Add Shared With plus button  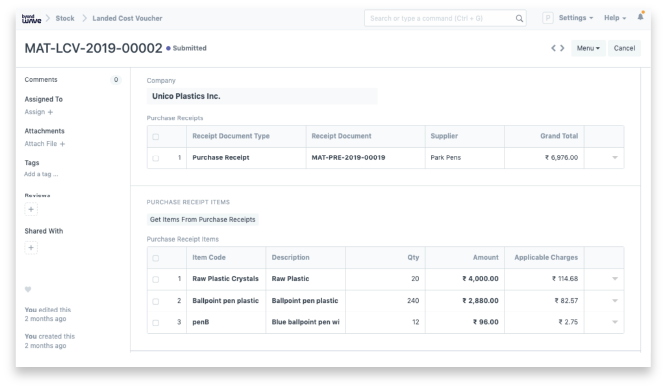tap(31, 248)
